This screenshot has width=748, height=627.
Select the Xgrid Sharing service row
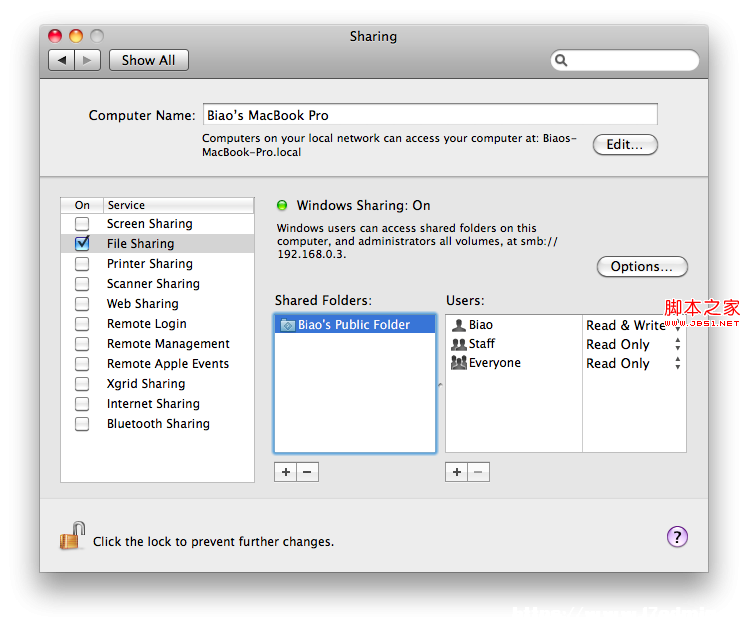[157, 384]
